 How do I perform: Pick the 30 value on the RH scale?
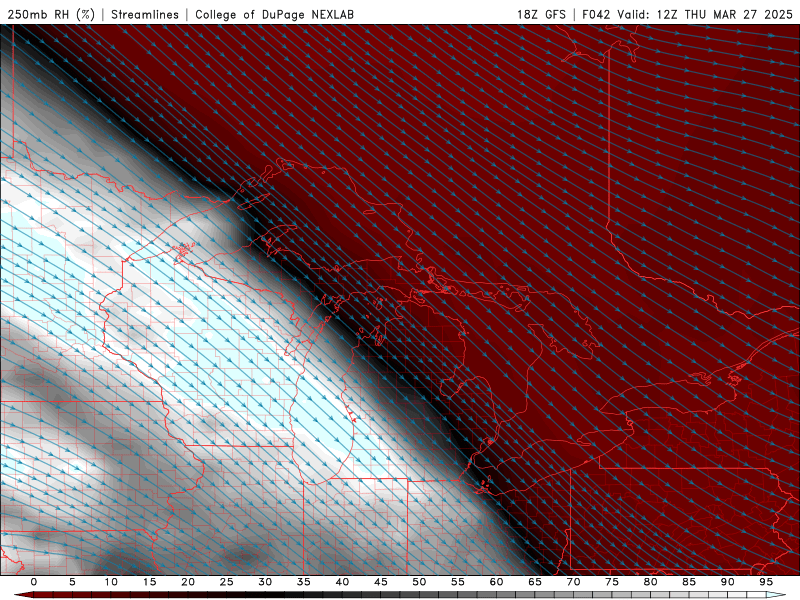pos(265,582)
